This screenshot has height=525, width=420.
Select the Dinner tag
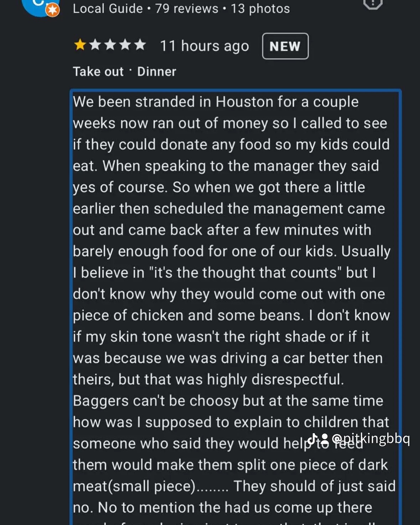pos(157,71)
